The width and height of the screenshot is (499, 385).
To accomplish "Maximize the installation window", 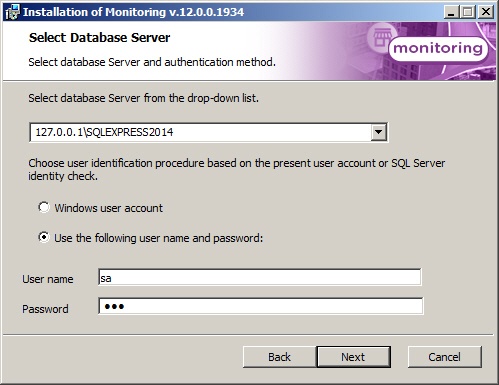I will click(x=468, y=12).
